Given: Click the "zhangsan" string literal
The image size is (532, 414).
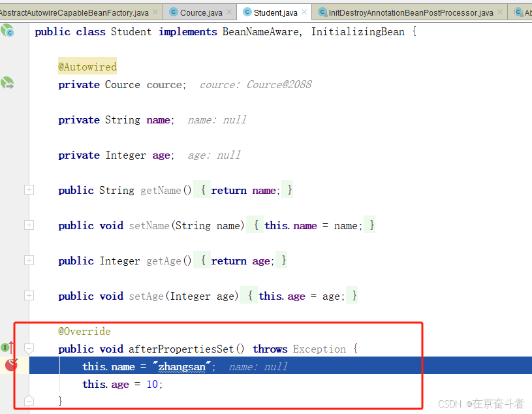Looking at the screenshot, I should tap(182, 366).
